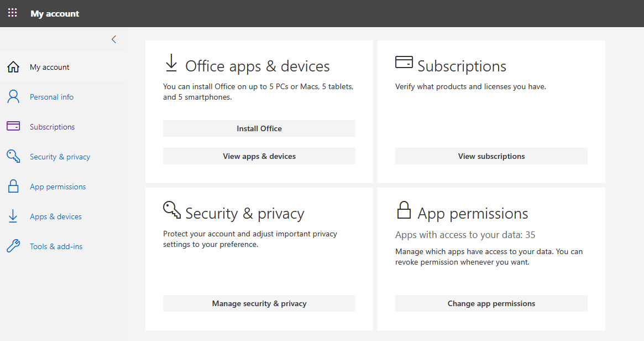Click the download icon beside Apps & devices
644x341 pixels.
(x=13, y=216)
